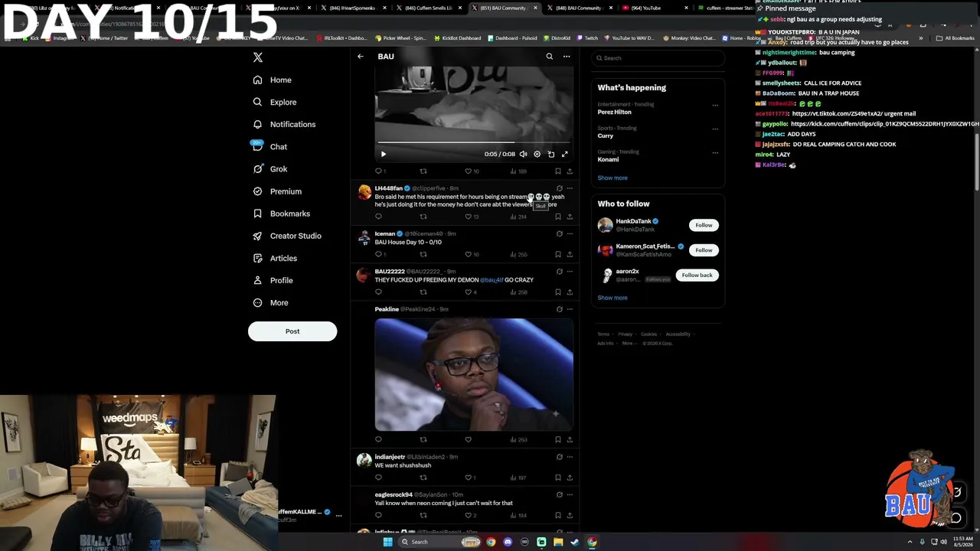The height and width of the screenshot is (551, 980).
Task: Open more options on BAU22222's post
Action: (x=570, y=271)
